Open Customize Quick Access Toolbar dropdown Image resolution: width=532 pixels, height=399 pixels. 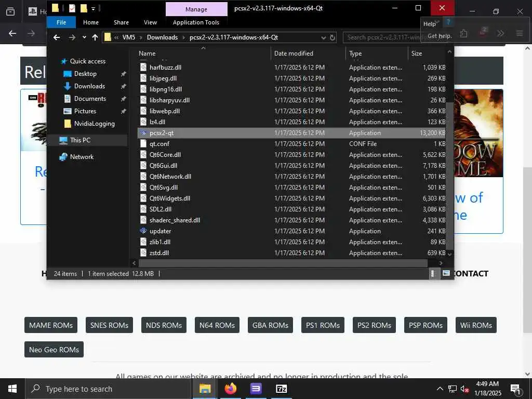point(93,9)
